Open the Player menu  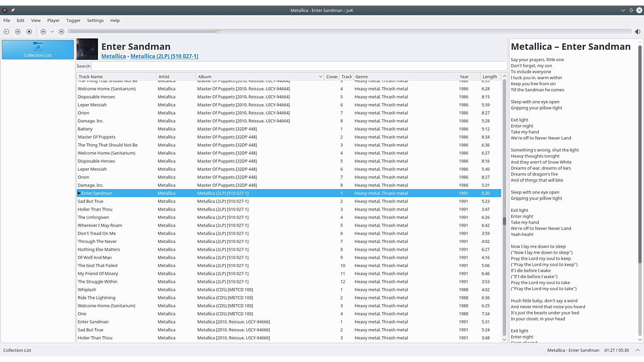coord(54,21)
